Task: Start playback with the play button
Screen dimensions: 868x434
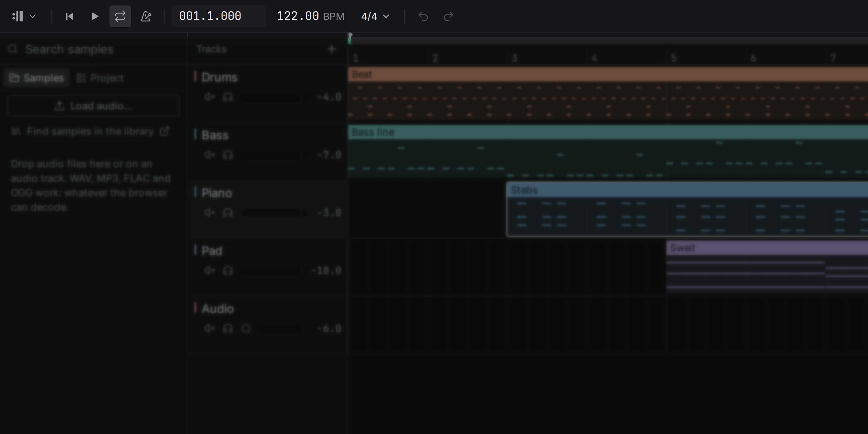Action: [95, 16]
